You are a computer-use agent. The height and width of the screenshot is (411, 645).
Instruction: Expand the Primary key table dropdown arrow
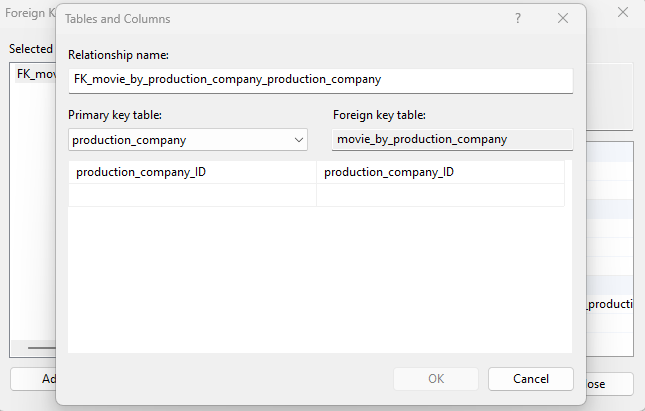(299, 140)
